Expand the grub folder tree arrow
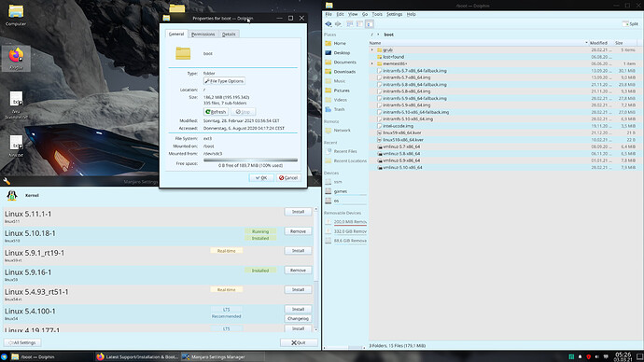Screen dimensions: 644x362 (372, 50)
